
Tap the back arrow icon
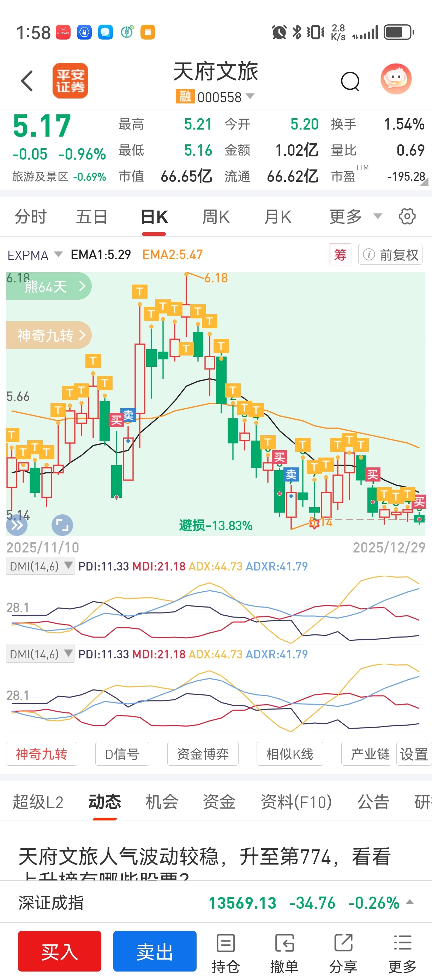click(27, 80)
